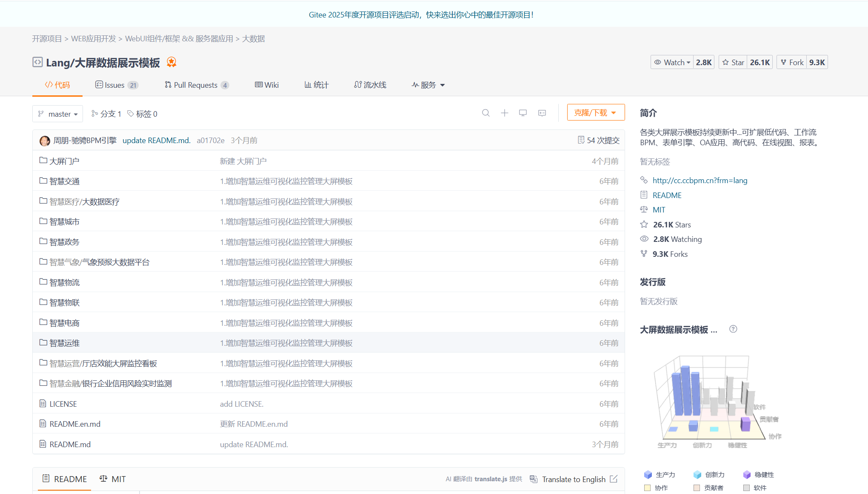868x494 pixels.
Task: Open the 智慧交通 folder
Action: point(65,181)
